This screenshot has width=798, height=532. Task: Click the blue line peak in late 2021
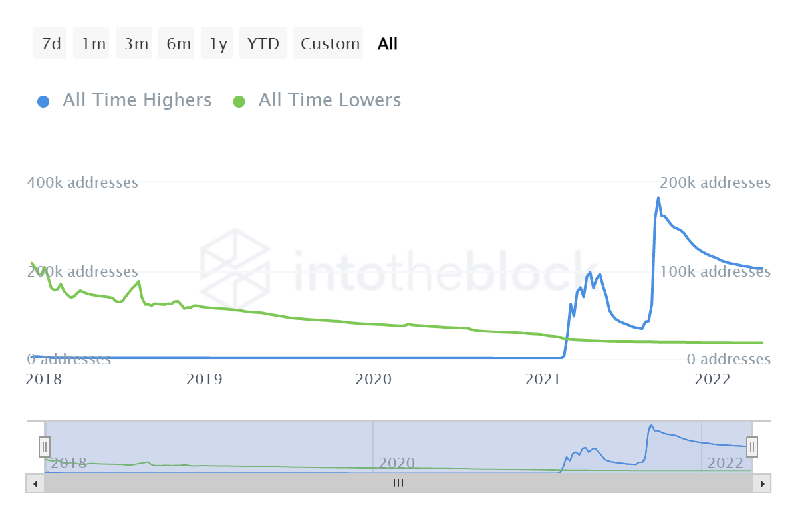pos(658,198)
